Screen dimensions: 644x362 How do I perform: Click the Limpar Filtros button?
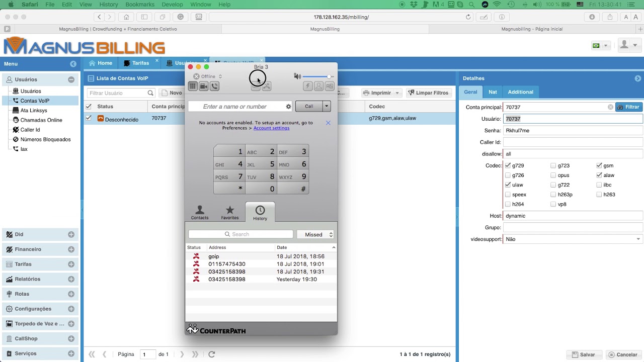click(428, 93)
